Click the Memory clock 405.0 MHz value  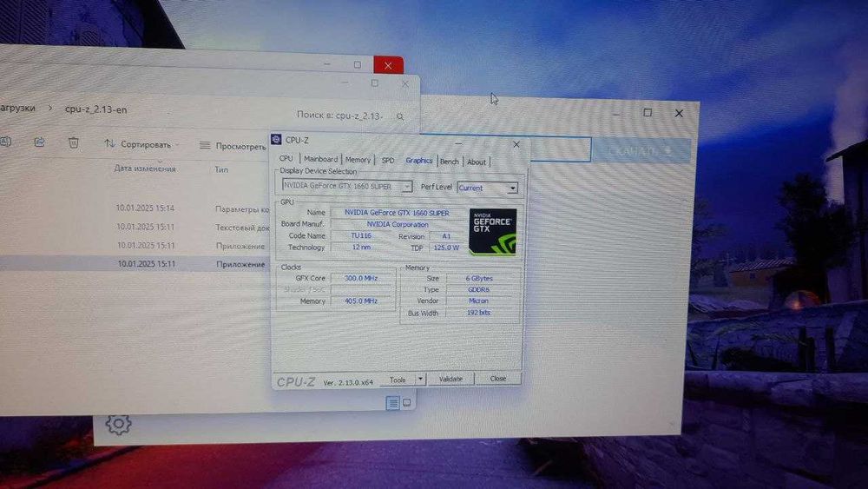click(x=361, y=301)
